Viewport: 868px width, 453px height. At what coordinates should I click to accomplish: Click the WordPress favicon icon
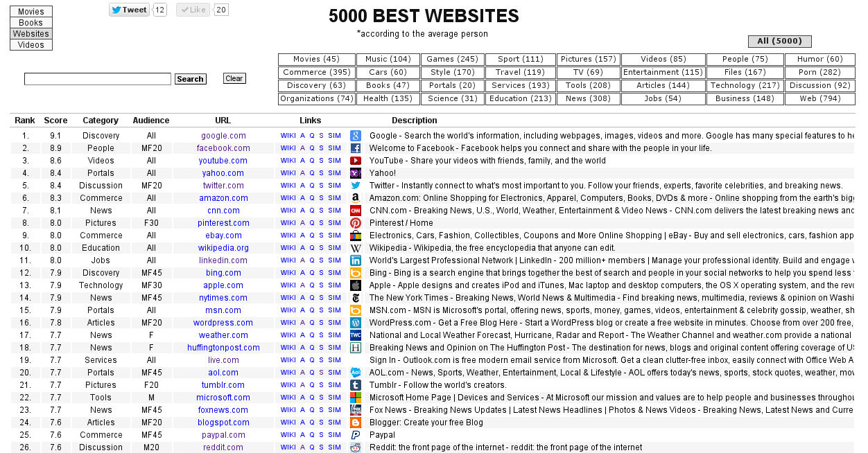pos(356,323)
